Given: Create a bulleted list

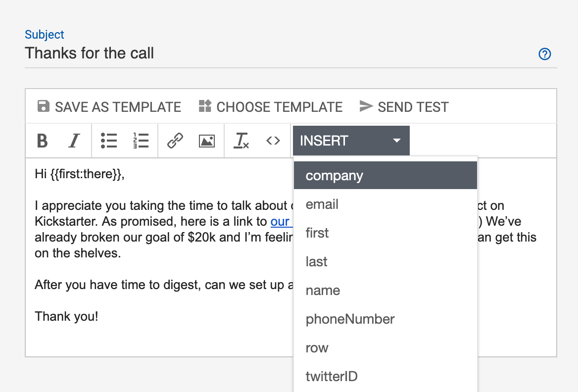Looking at the screenshot, I should 108,141.
